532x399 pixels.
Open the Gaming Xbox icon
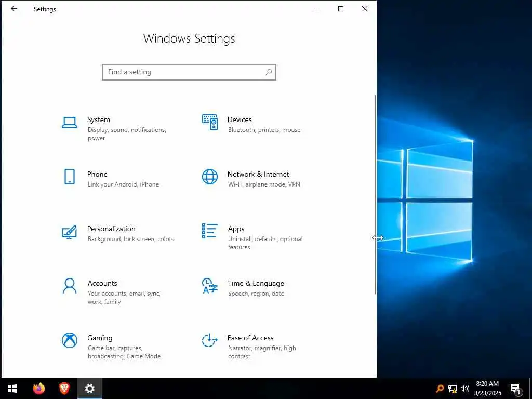pyautogui.click(x=70, y=340)
